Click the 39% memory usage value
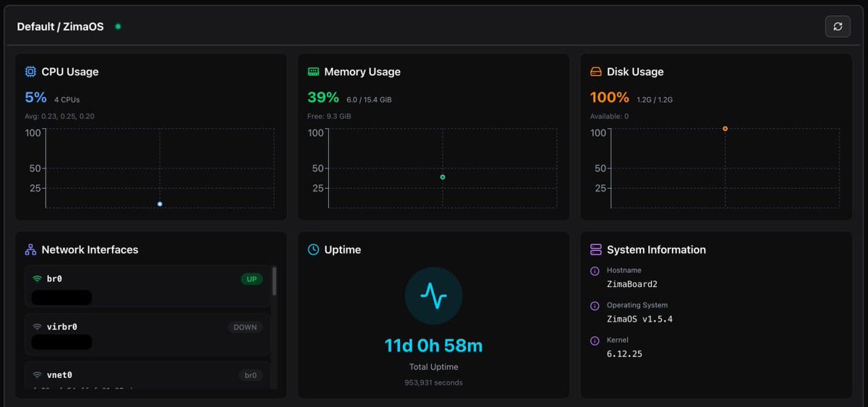The width and height of the screenshot is (868, 407). click(x=323, y=98)
